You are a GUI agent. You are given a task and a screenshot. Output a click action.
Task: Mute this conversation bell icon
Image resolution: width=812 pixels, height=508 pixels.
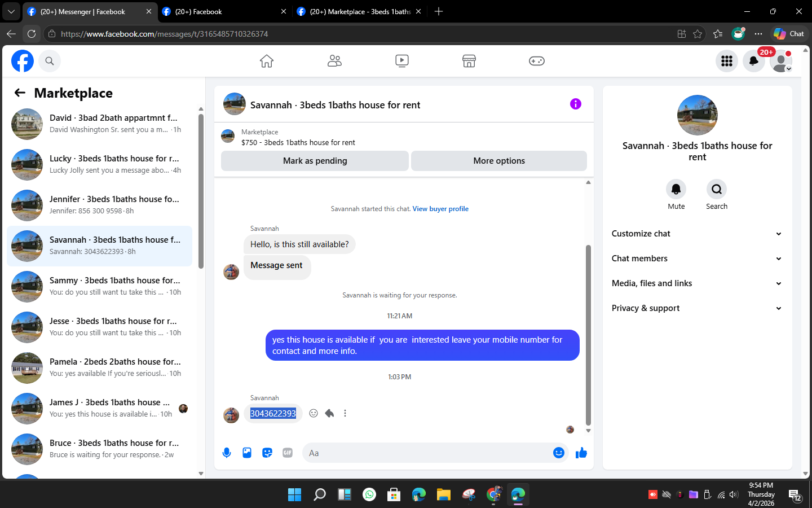coord(676,189)
